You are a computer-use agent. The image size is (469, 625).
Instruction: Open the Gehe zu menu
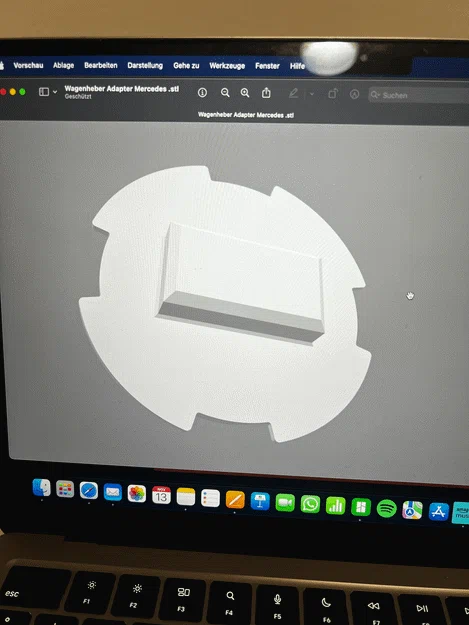tap(186, 66)
